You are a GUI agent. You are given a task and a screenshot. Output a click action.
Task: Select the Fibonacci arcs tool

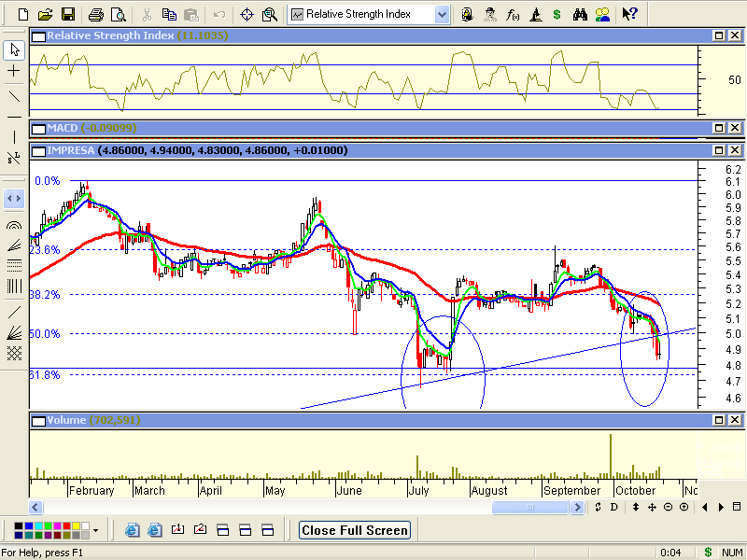[x=14, y=225]
